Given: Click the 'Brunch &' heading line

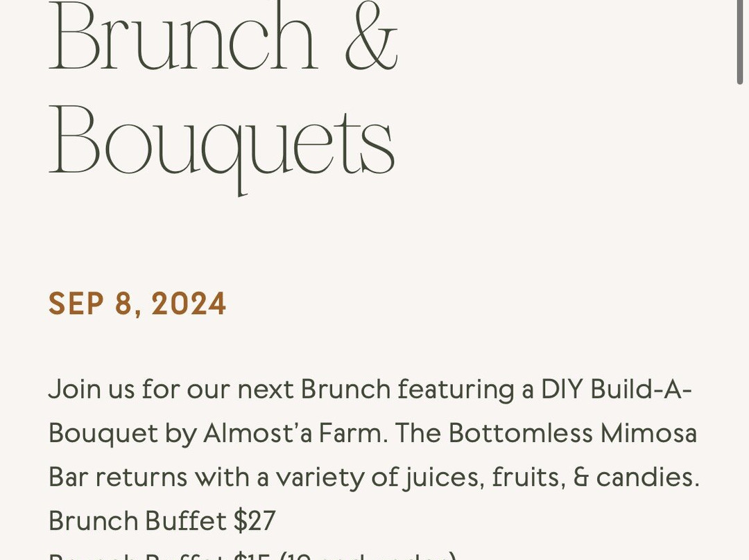Looking at the screenshot, I should coord(223,36).
